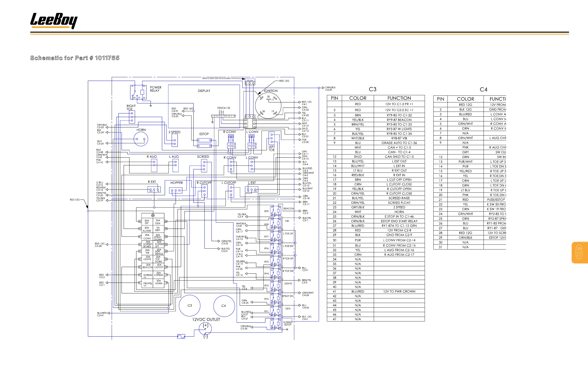This screenshot has width=588, height=380.
Task: Click the DISPLAY label in schematic
Action: point(204,91)
